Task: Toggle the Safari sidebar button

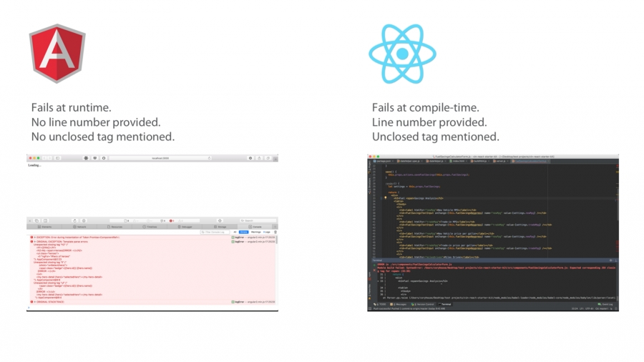Action: pyautogui.click(x=57, y=158)
